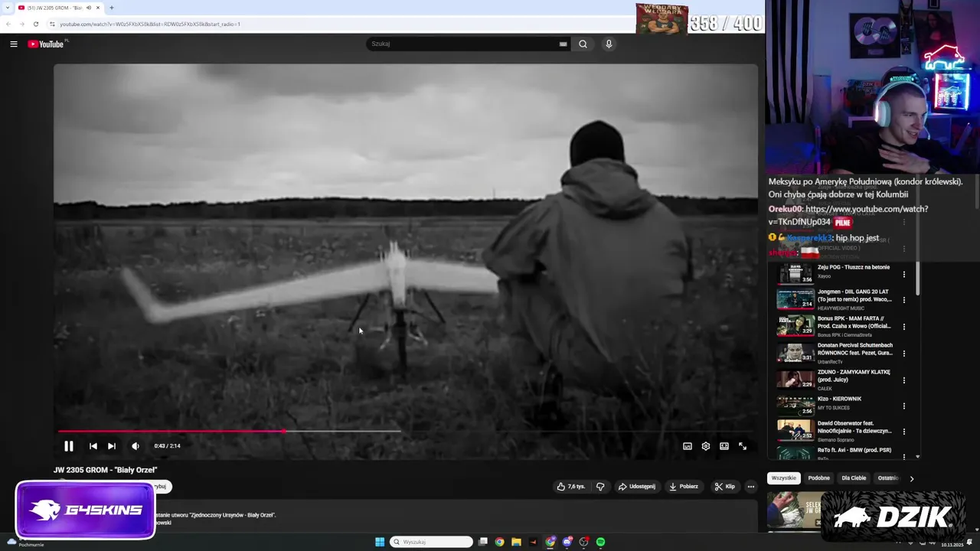Start voice search with the microphone icon

pyautogui.click(x=609, y=44)
